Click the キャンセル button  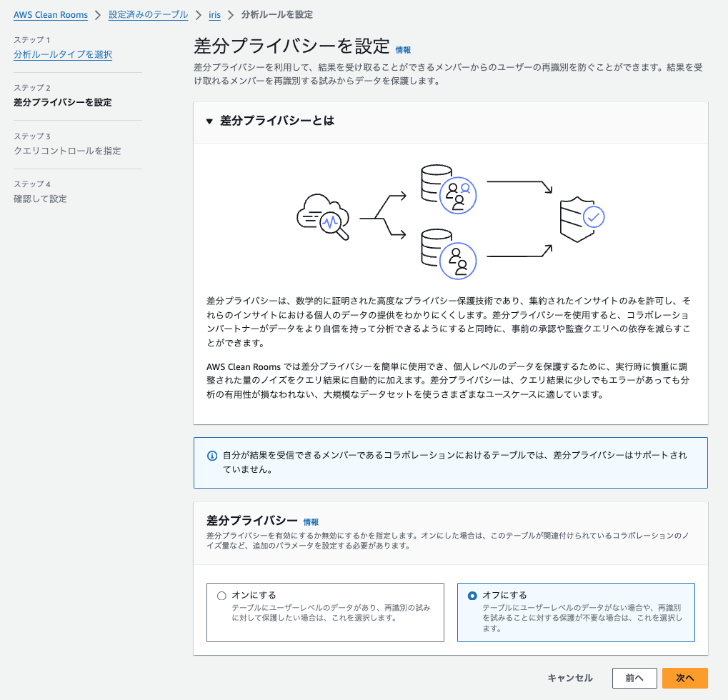[570, 678]
